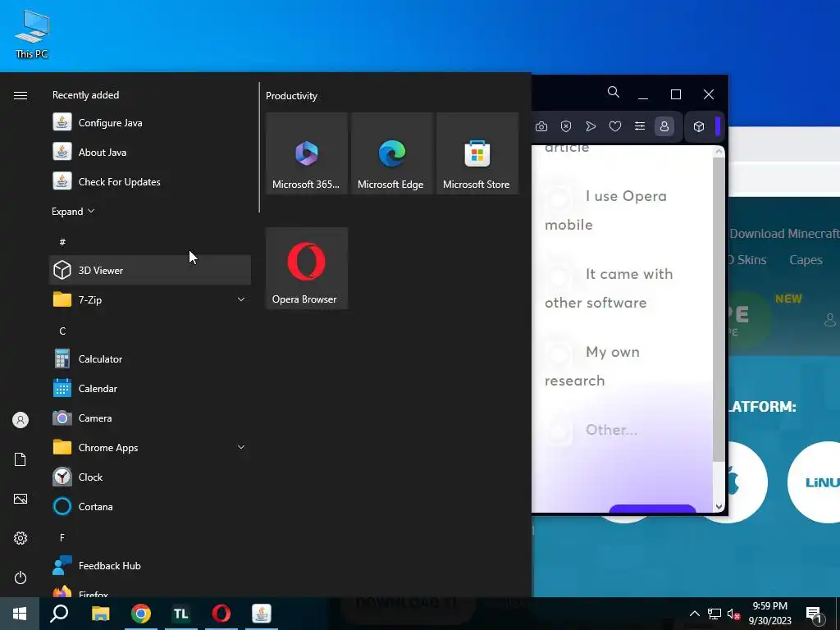Click Capes link on Minecraft page
The height and width of the screenshot is (630, 840).
[806, 260]
